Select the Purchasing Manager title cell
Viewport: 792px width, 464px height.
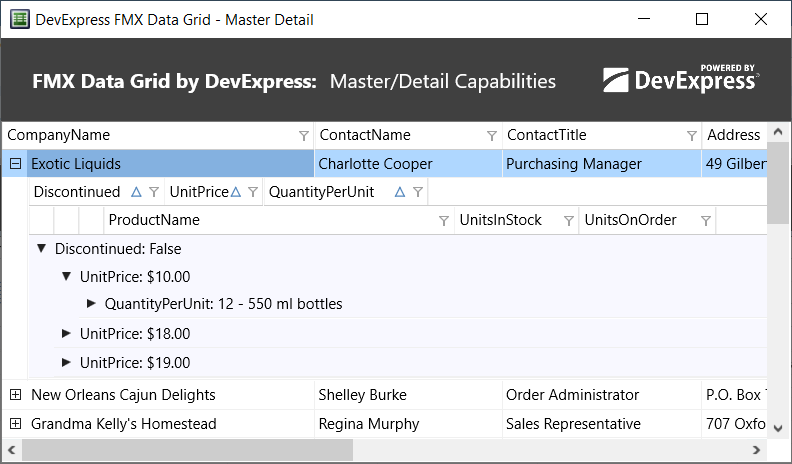click(x=602, y=164)
